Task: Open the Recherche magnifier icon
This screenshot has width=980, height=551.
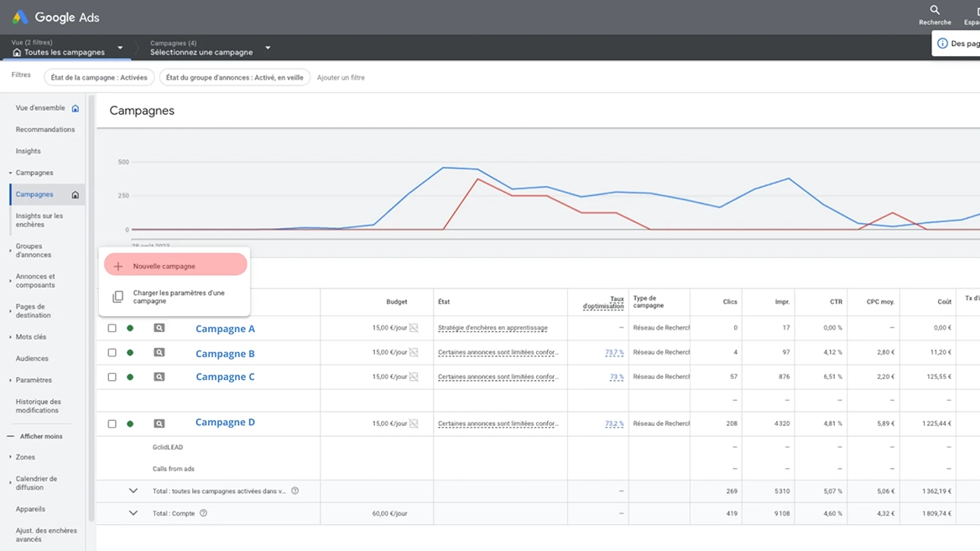Action: click(x=935, y=10)
